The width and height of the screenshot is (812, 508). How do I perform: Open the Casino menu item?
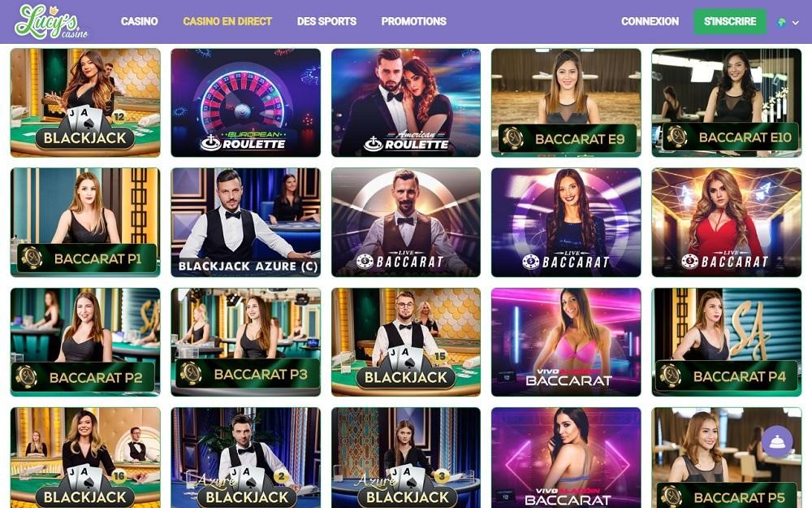pyautogui.click(x=140, y=21)
